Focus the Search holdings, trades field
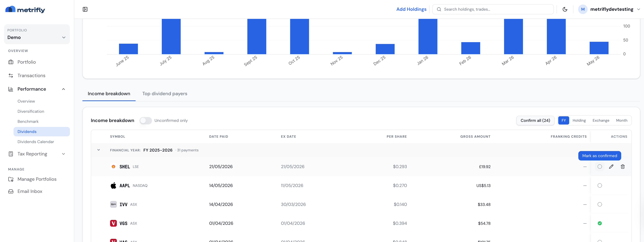The width and height of the screenshot is (644, 242). (493, 9)
